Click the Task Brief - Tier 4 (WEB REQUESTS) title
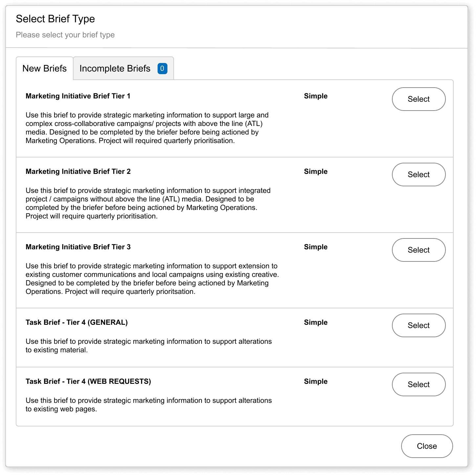Screen dimensions: 476x475 coord(89,381)
